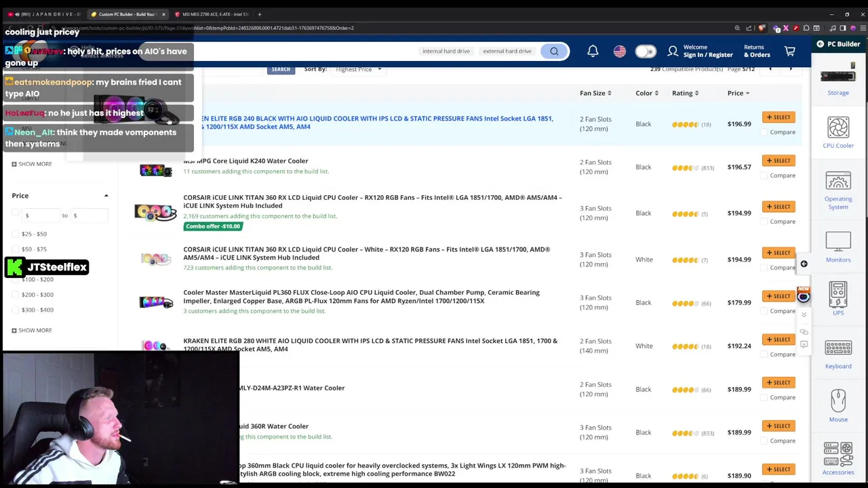Image resolution: width=868 pixels, height=488 pixels.
Task: Check Compare for Kraken Elite RGB 280 White
Action: [x=764, y=354]
